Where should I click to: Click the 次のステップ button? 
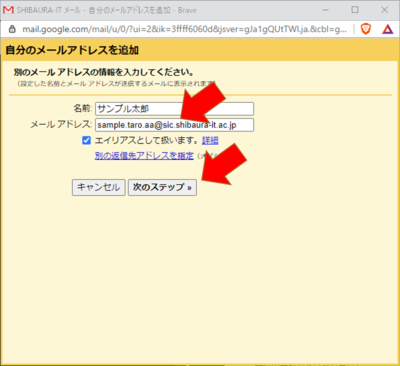click(x=162, y=187)
